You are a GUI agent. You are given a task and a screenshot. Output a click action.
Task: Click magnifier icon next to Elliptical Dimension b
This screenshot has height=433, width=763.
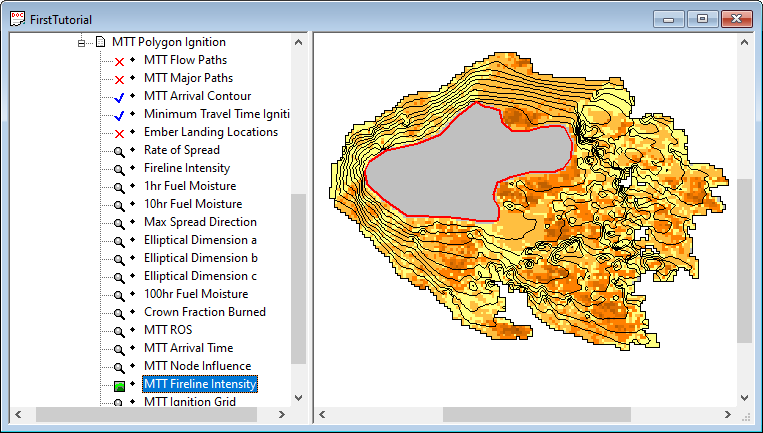click(119, 259)
